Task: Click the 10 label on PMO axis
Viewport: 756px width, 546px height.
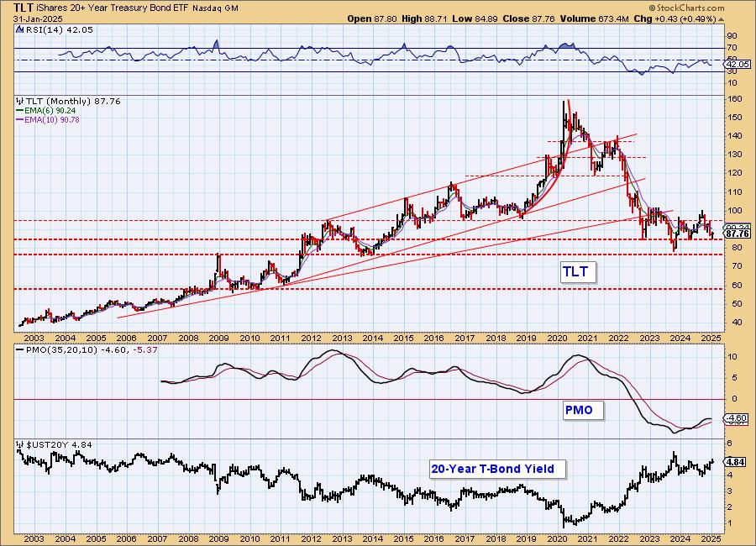Action: [x=732, y=357]
